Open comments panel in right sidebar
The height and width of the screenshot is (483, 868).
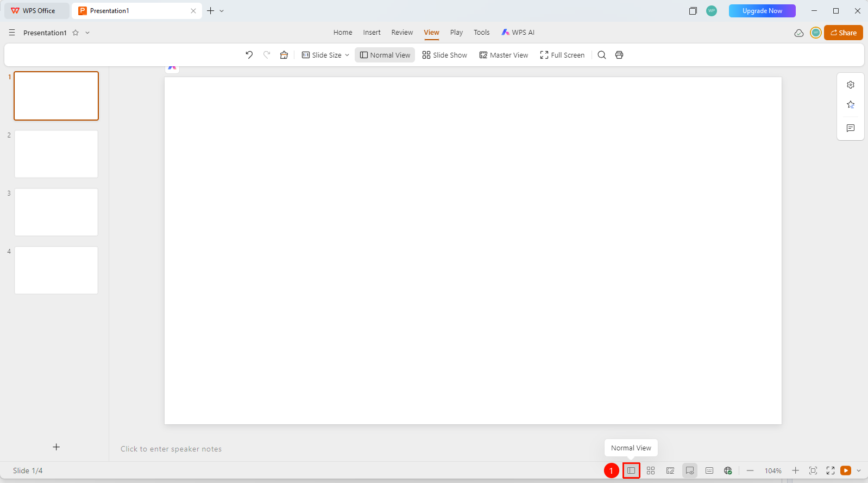pyautogui.click(x=851, y=128)
